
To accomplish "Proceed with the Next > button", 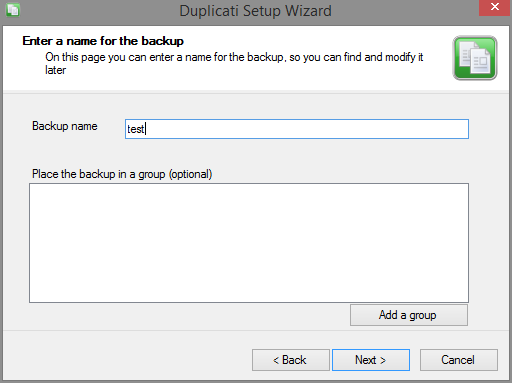I will [371, 360].
